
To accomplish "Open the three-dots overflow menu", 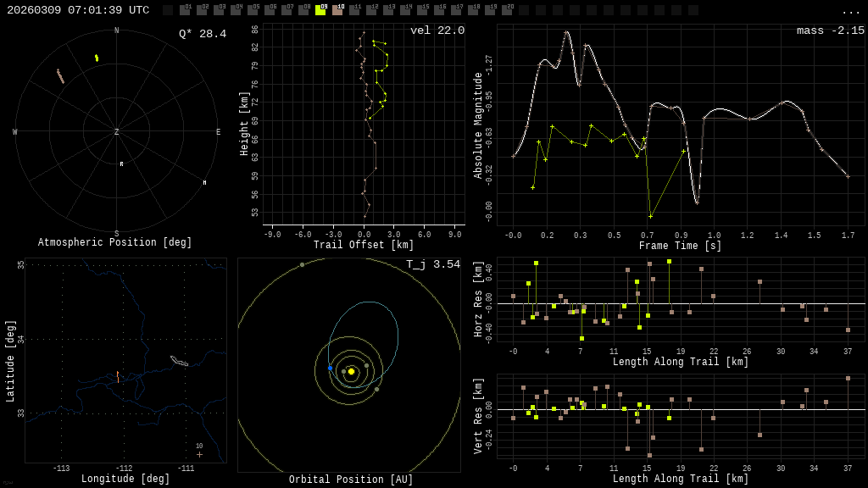I will pos(850,11).
